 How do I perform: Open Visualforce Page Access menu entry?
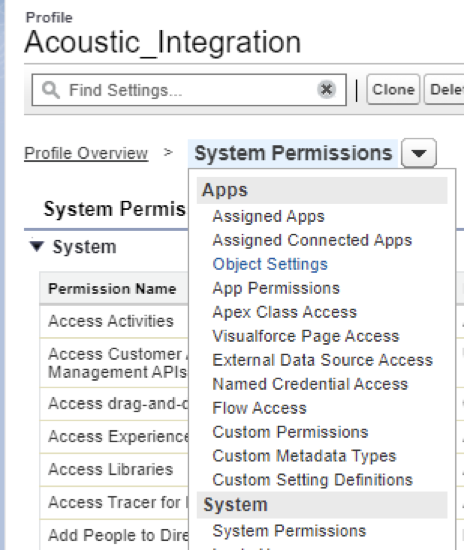click(306, 336)
